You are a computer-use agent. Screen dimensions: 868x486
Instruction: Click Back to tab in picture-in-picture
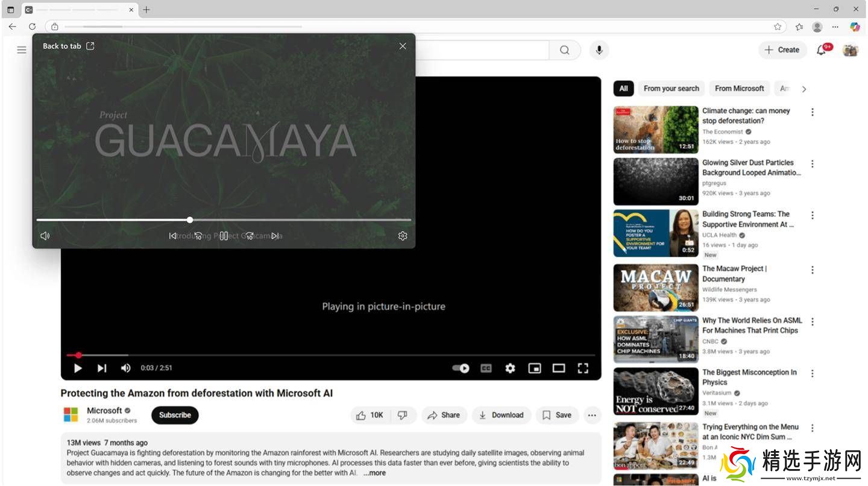pyautogui.click(x=68, y=46)
